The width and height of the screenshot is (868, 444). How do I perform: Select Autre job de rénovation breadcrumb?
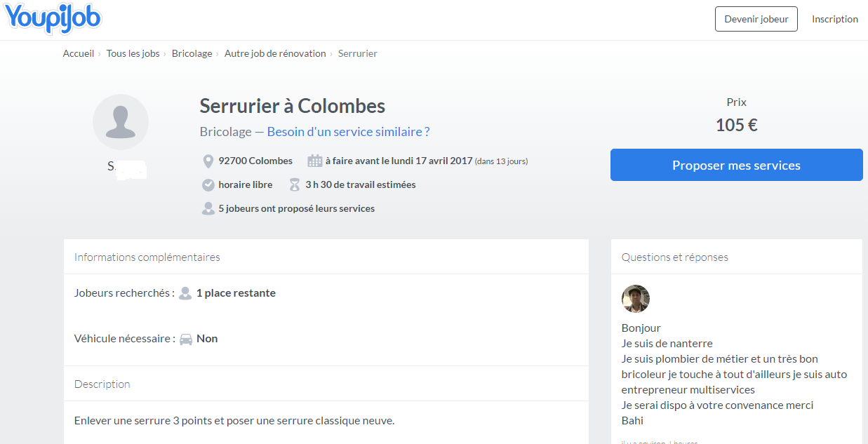tap(275, 53)
